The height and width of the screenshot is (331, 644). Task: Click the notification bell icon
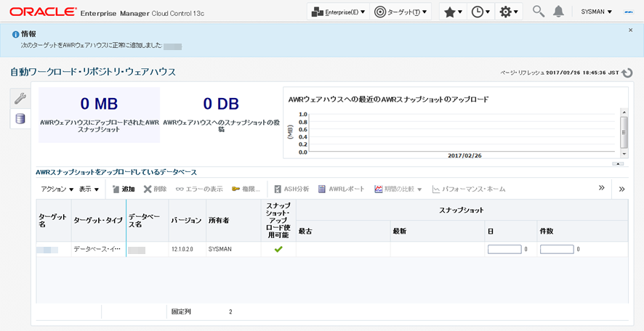558,12
